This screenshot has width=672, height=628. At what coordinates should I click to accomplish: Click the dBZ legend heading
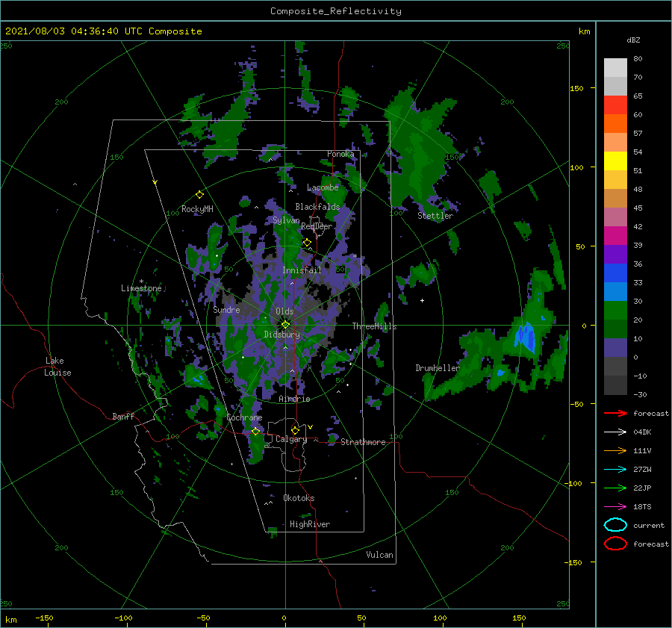click(x=633, y=40)
